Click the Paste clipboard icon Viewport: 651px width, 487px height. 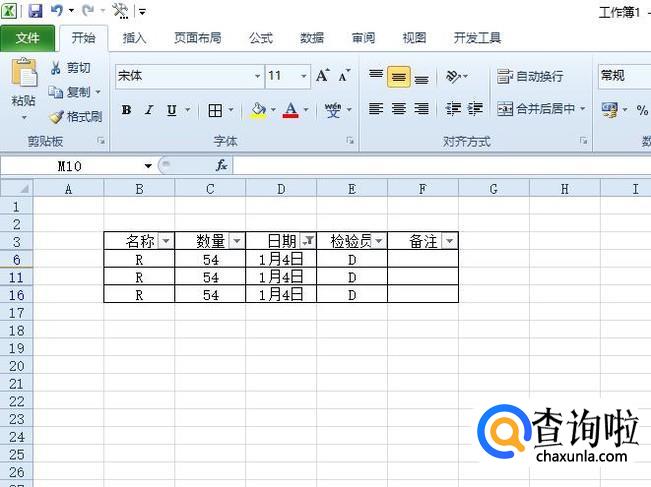click(24, 73)
